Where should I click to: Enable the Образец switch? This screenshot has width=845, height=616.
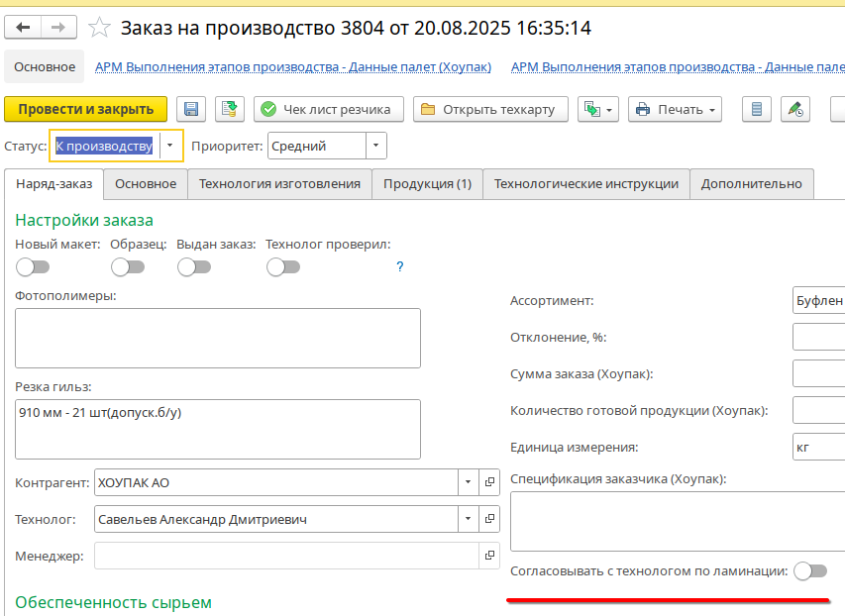pos(127,266)
